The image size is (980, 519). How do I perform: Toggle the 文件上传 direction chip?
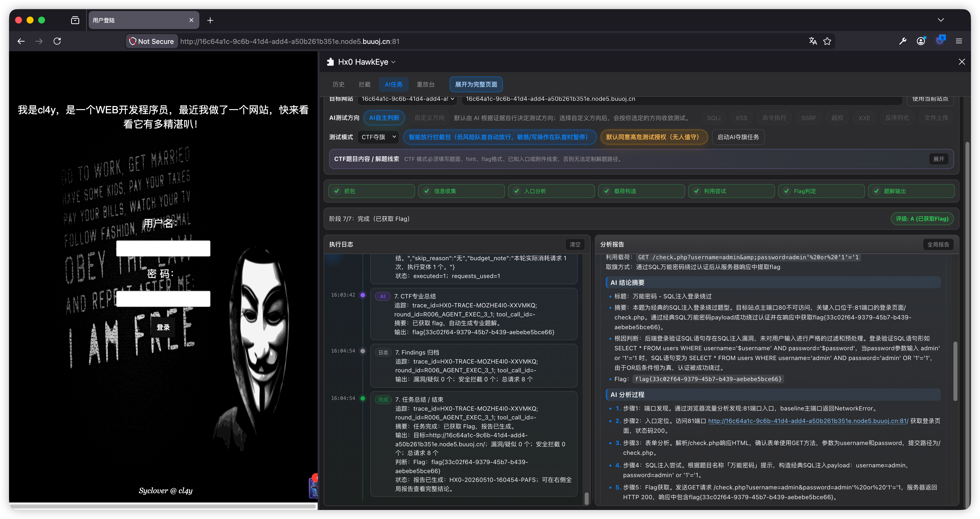point(936,118)
